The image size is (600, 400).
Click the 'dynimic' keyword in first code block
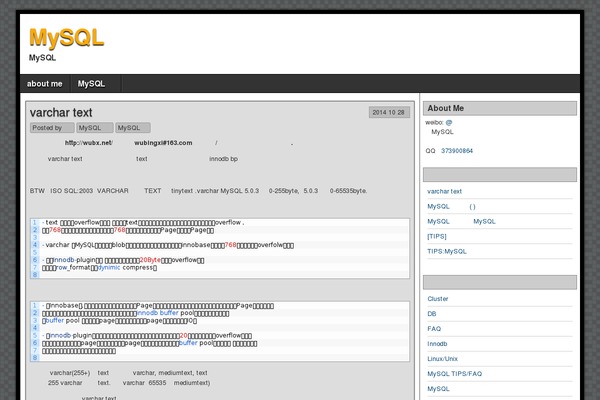tap(109, 268)
